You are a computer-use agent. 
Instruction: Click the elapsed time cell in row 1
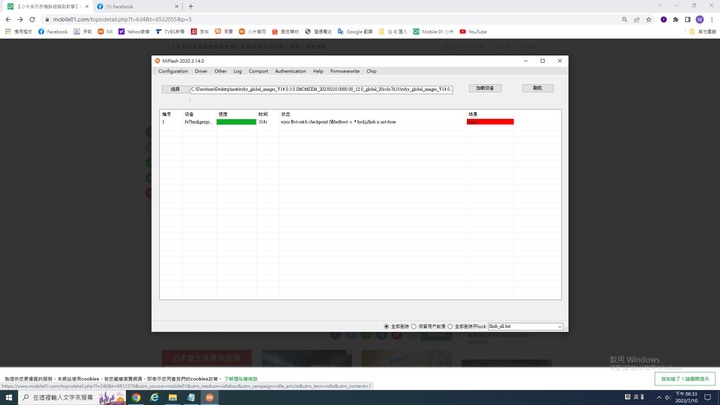pos(263,122)
